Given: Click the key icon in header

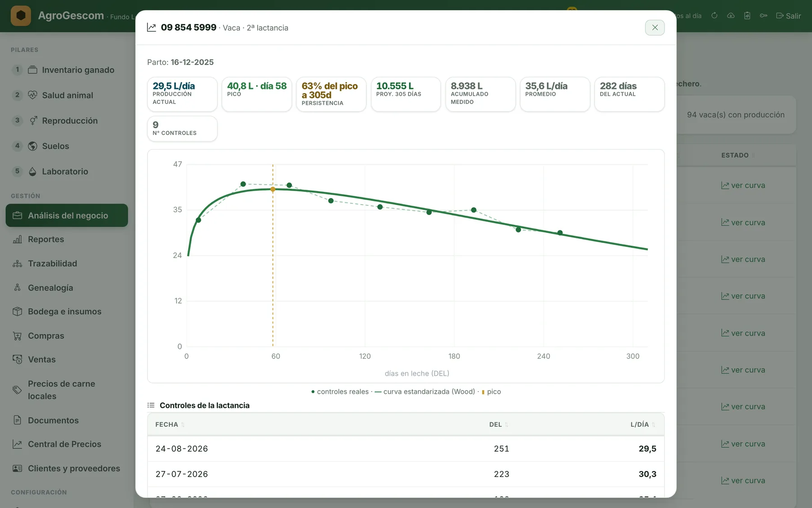Looking at the screenshot, I should pyautogui.click(x=763, y=15).
